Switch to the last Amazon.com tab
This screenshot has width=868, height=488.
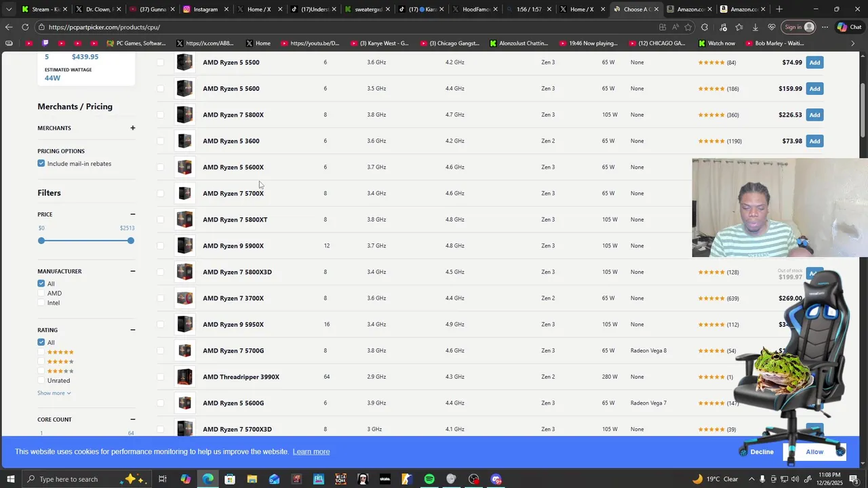coord(743,9)
